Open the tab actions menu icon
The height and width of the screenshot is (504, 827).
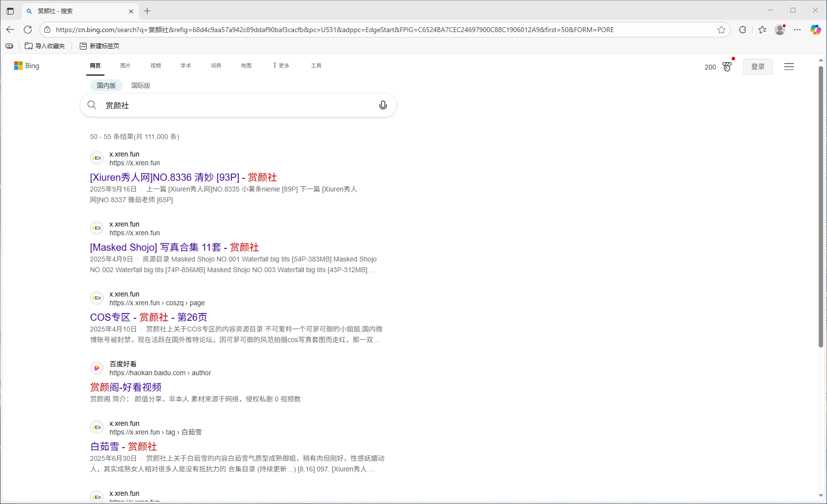pos(10,11)
